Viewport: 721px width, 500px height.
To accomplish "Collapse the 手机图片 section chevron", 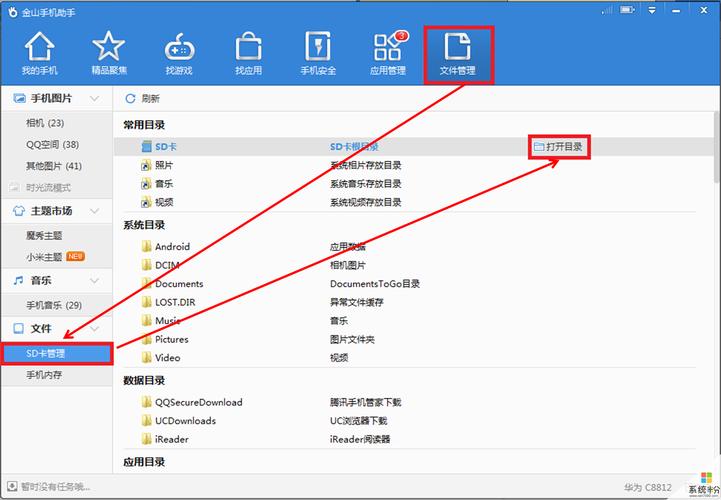I will (x=94, y=98).
